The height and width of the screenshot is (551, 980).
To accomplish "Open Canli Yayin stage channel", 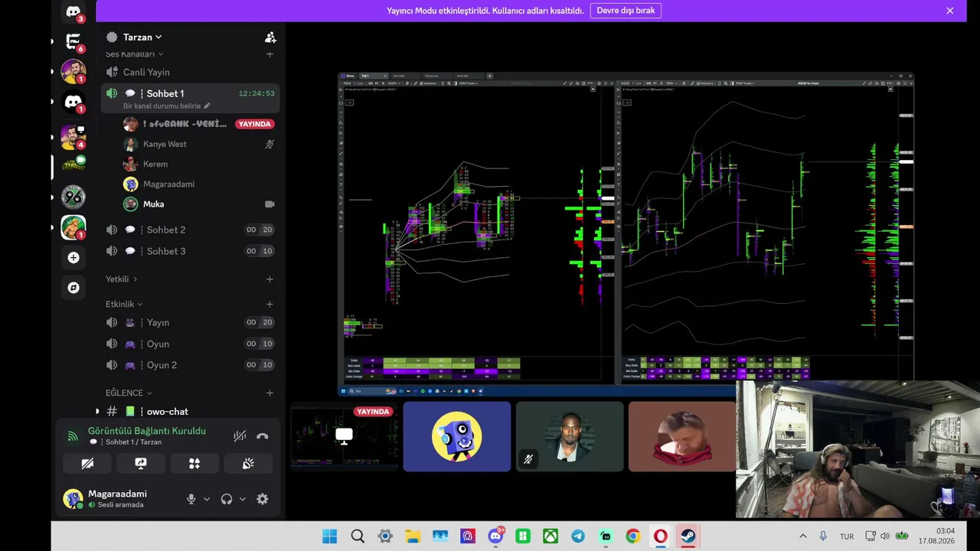I will [x=190, y=72].
